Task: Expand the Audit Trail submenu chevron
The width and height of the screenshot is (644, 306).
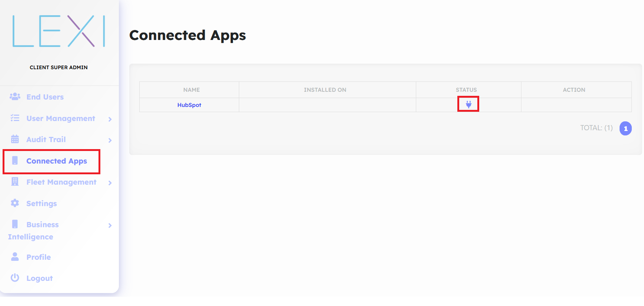Action: [x=110, y=140]
